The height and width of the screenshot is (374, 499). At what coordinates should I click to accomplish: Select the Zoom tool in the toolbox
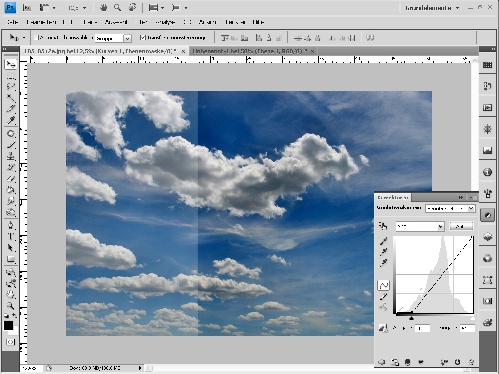coord(11,306)
